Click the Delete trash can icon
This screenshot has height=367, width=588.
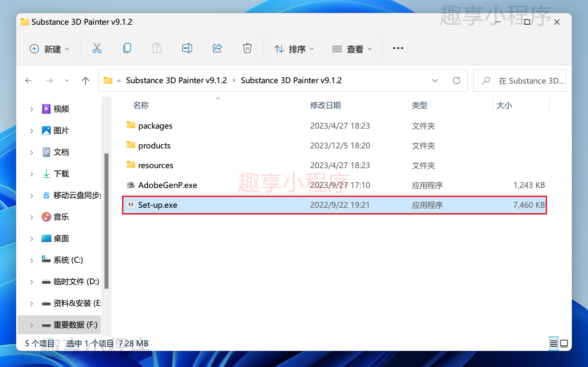click(247, 48)
